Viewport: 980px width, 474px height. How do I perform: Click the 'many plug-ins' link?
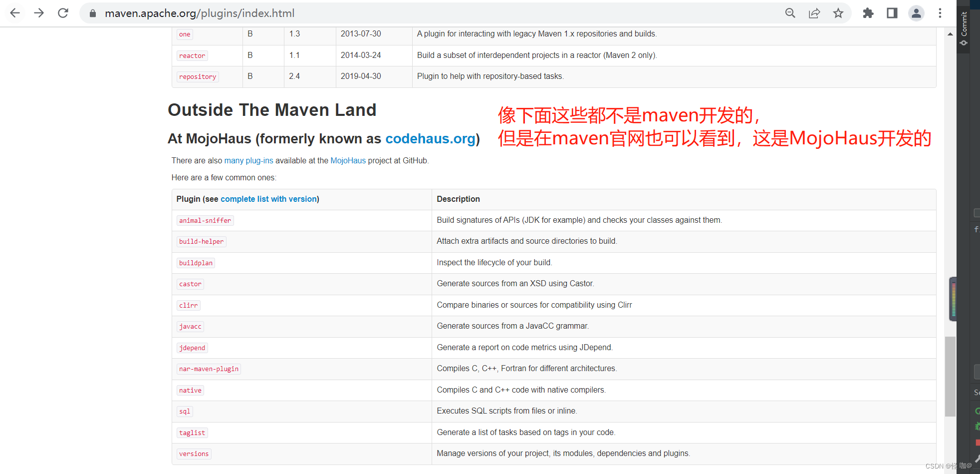pos(248,160)
